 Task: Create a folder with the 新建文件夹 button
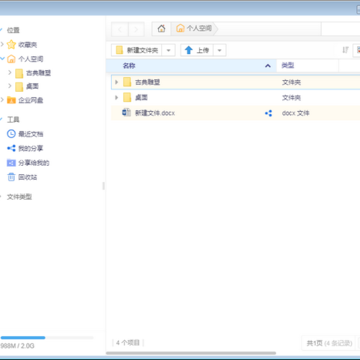(x=137, y=50)
